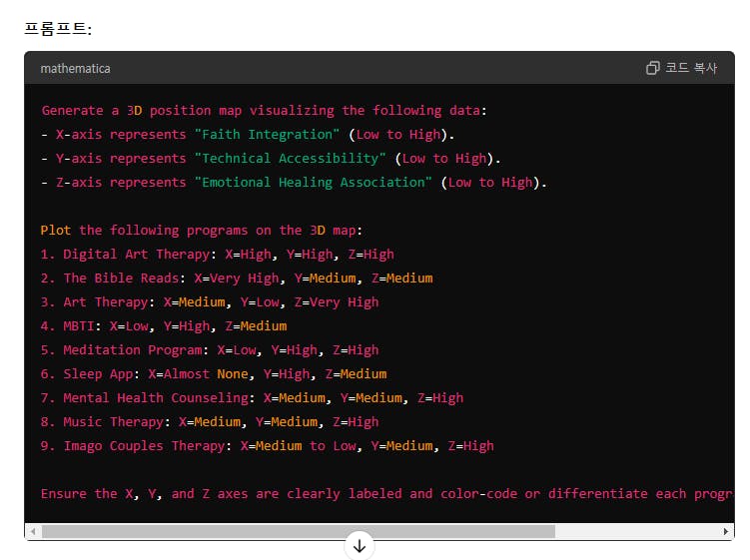Click the copy code icon

[652, 68]
